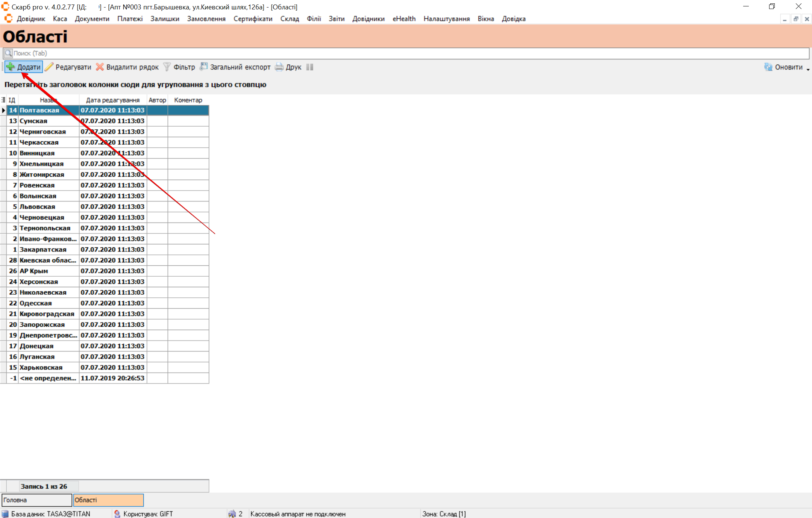The image size is (812, 518).
Task: Click the pencil Редагувати icon
Action: pos(49,67)
